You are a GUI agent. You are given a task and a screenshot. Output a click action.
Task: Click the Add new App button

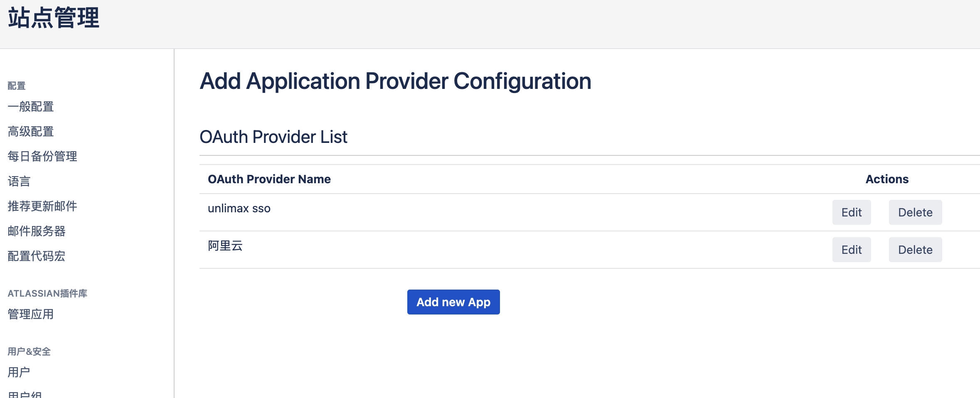pyautogui.click(x=453, y=302)
